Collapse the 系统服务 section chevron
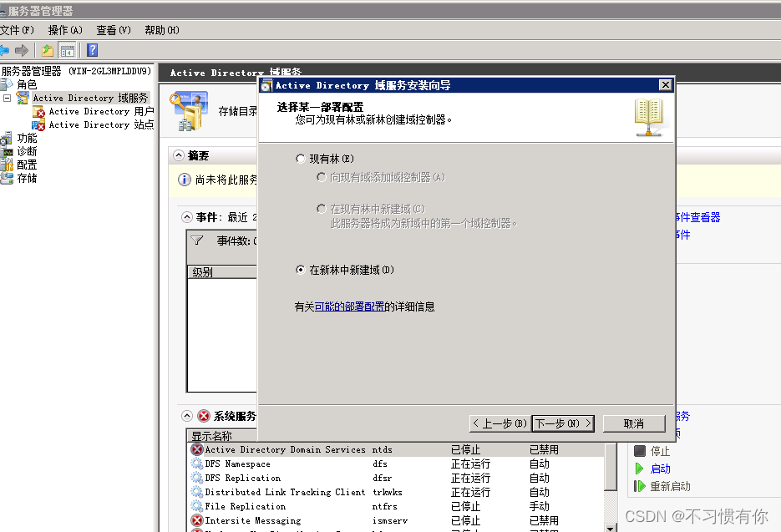The width and height of the screenshot is (781, 532). pos(187,416)
